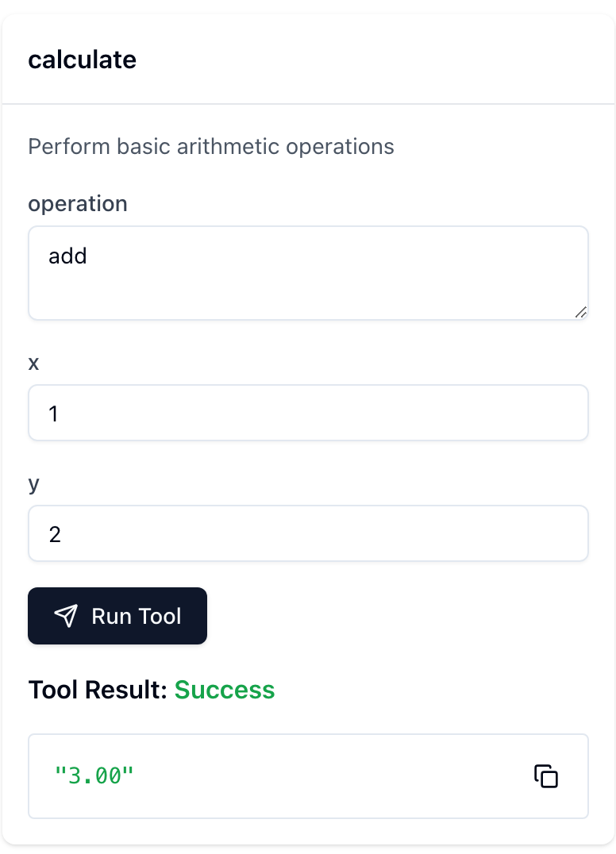The image size is (616, 854).
Task: Click the operation field label
Action: point(78,204)
